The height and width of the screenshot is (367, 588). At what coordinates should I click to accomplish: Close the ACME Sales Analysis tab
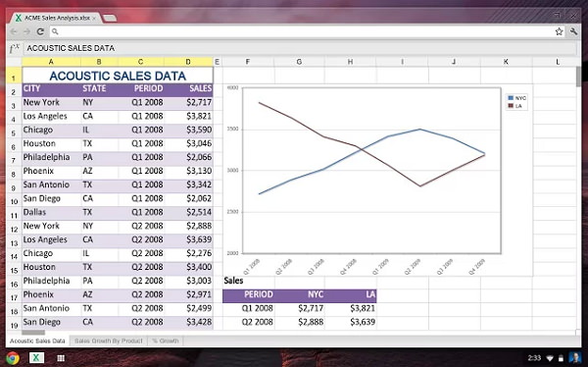click(94, 18)
